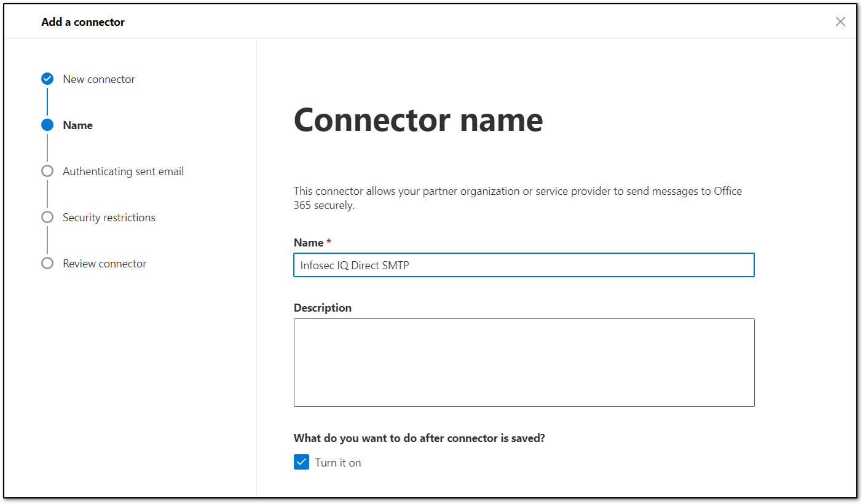863x504 pixels.
Task: Click the Add a connector dialog title
Action: (x=83, y=22)
